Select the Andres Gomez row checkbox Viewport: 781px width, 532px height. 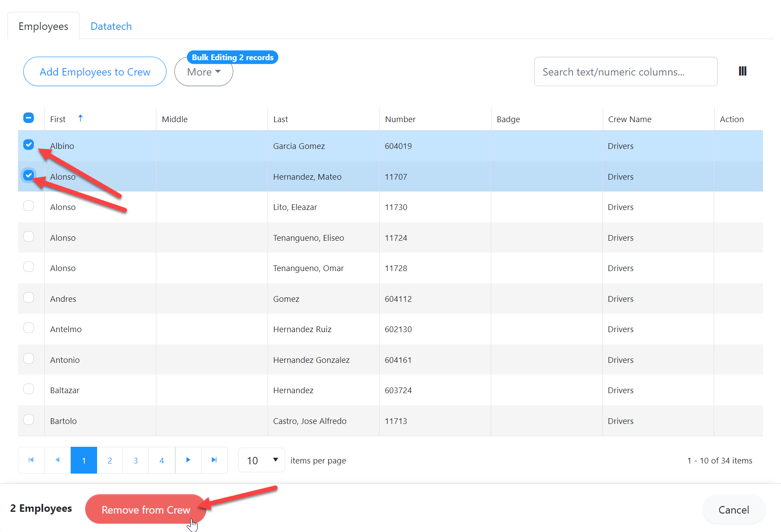[29, 297]
